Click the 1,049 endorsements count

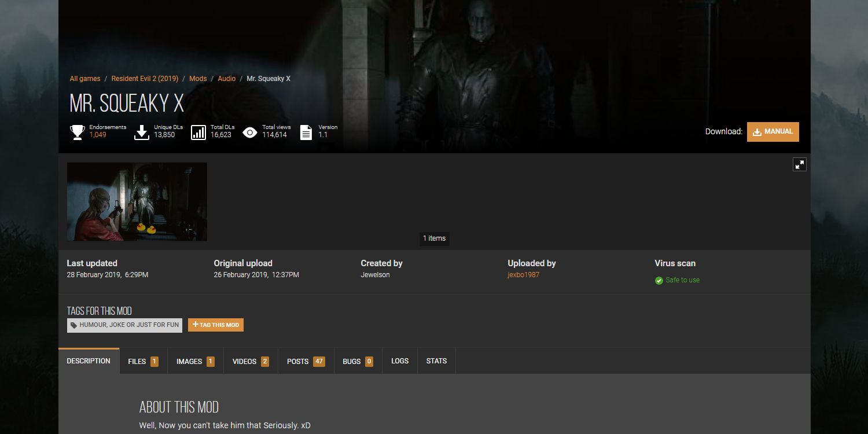coord(98,135)
